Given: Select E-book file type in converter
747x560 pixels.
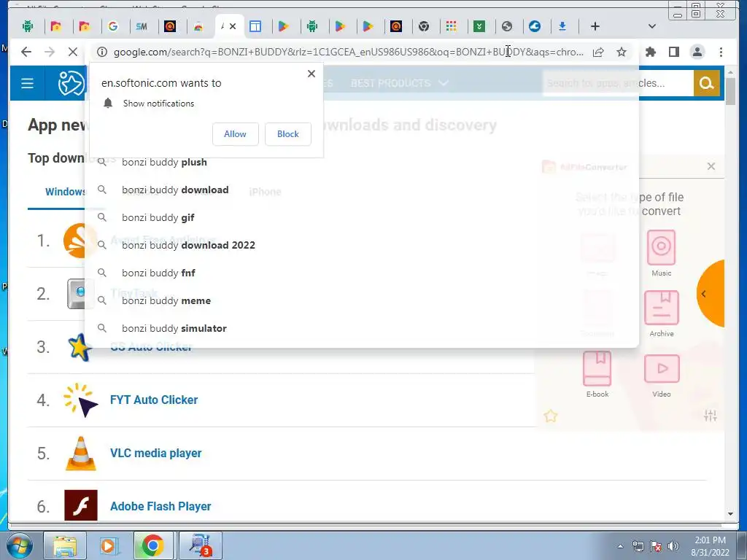Looking at the screenshot, I should [x=597, y=374].
